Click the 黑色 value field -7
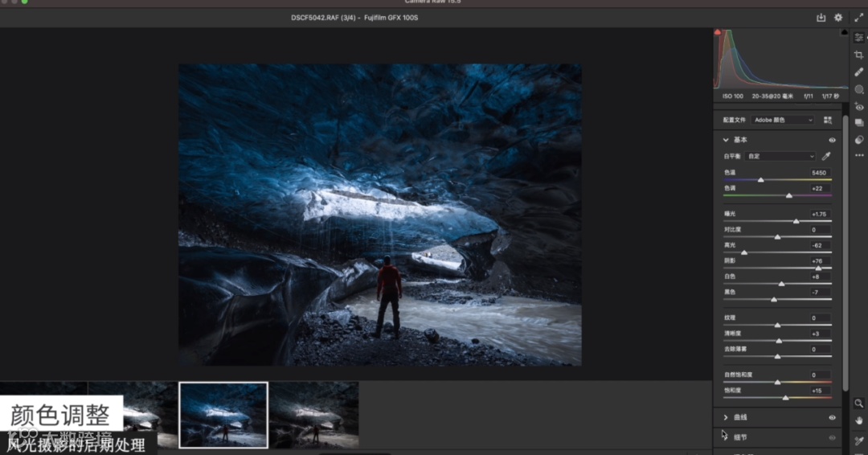The width and height of the screenshot is (868, 455). [819, 293]
